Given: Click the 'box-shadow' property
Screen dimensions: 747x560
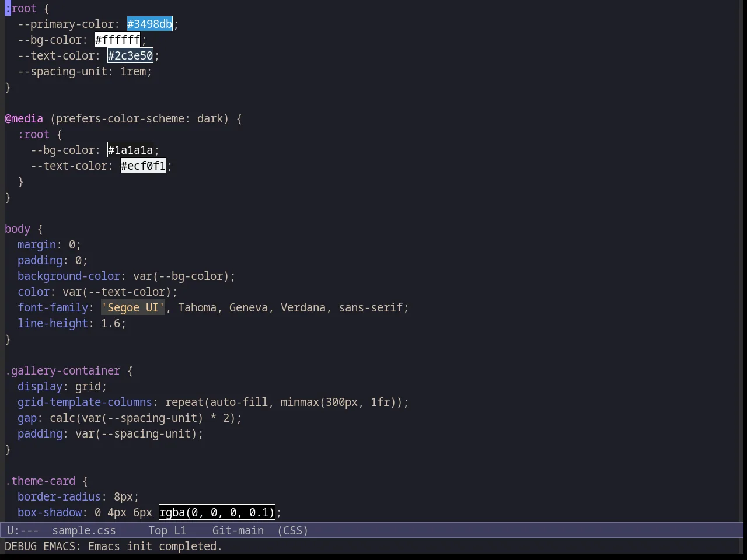Looking at the screenshot, I should (x=50, y=512).
